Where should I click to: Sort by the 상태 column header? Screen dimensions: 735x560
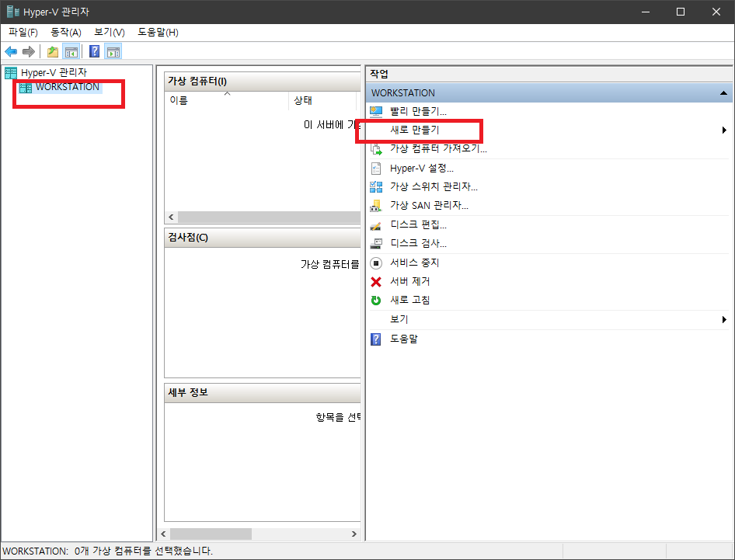click(322, 100)
